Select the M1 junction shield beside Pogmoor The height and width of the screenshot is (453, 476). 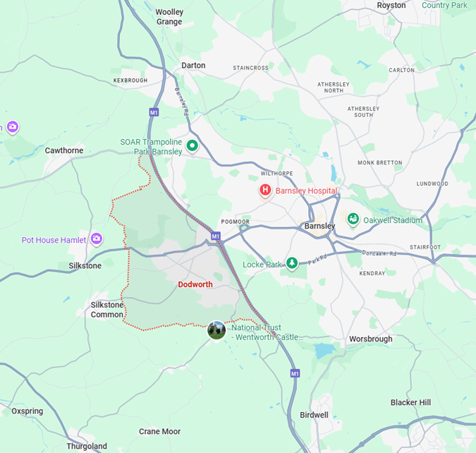coord(216,236)
